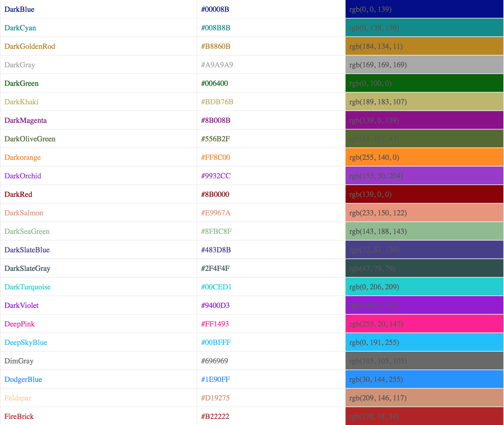Select hex value #556B2F
504x425 pixels.
tap(215, 139)
